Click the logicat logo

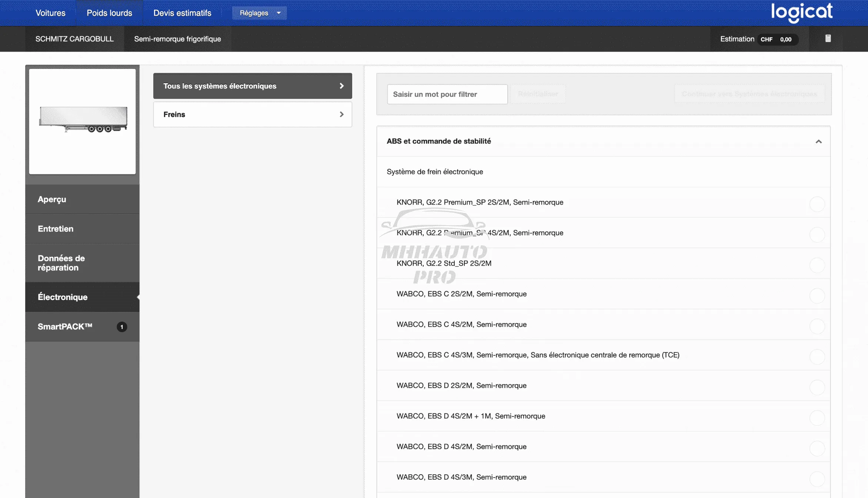tap(802, 13)
